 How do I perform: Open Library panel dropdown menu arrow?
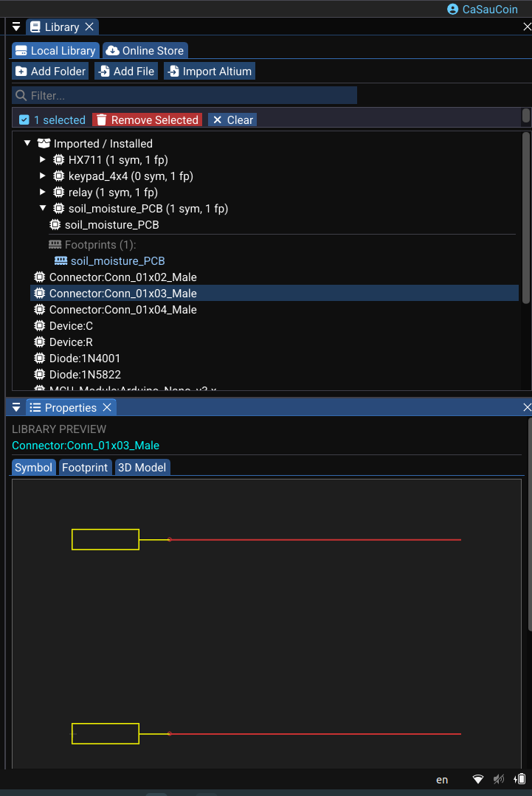pos(16,27)
